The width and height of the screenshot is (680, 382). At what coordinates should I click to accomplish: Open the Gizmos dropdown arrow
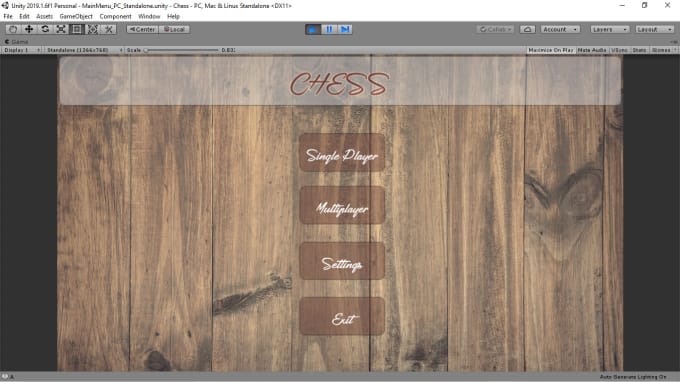pyautogui.click(x=675, y=50)
